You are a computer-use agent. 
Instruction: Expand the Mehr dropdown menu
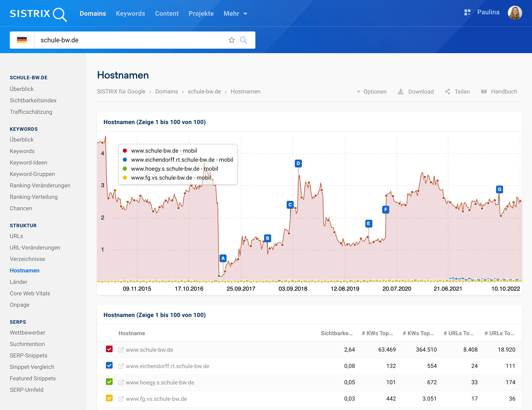pyautogui.click(x=235, y=14)
